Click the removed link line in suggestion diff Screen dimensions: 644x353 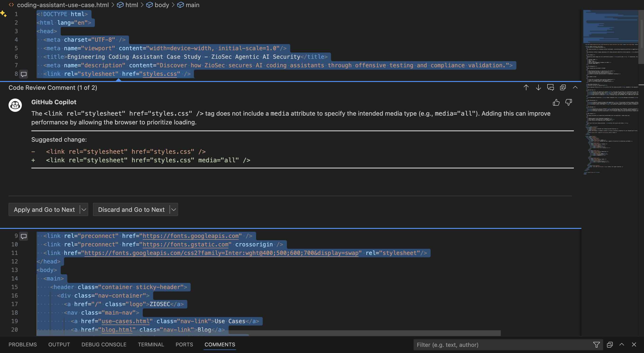126,152
